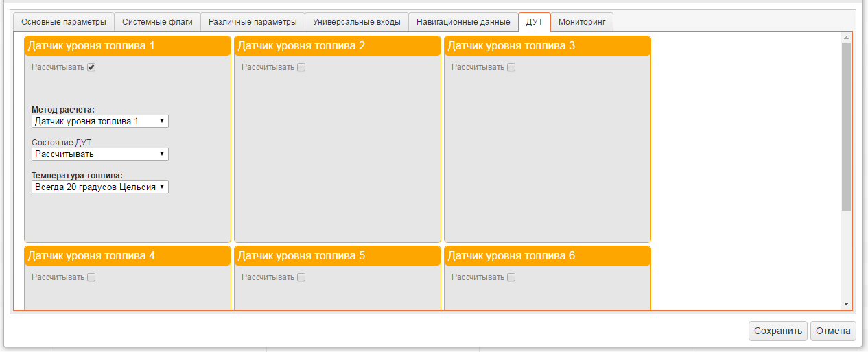
Task: Click the Отмена button
Action: coord(833,331)
